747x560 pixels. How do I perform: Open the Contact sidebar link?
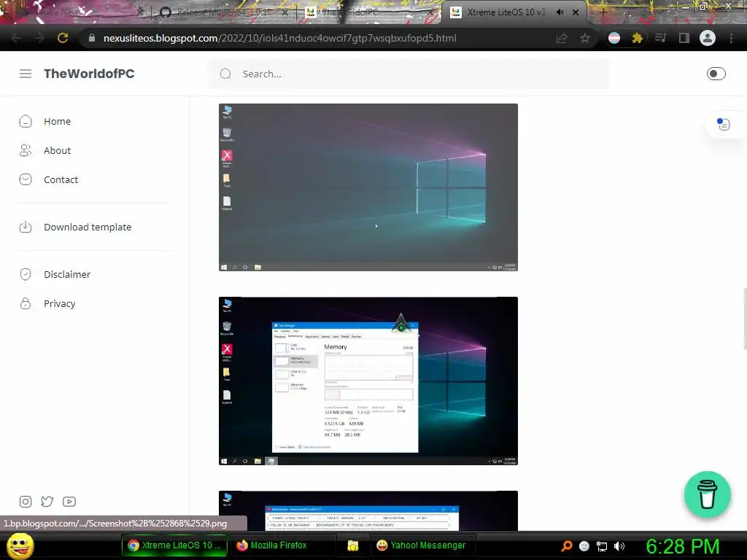click(x=61, y=179)
